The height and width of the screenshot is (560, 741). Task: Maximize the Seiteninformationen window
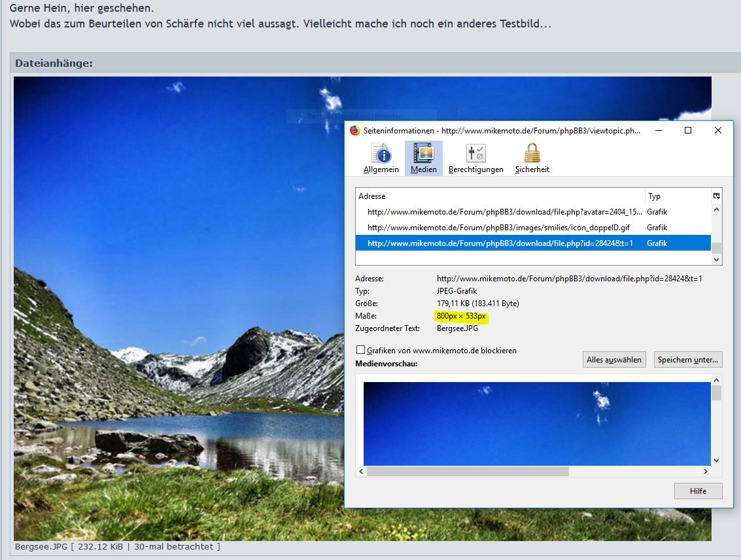tap(688, 130)
